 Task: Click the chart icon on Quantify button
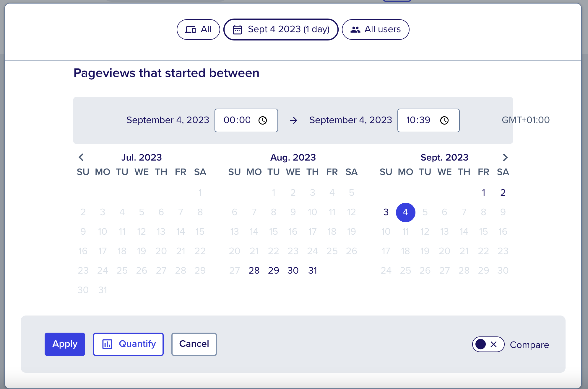point(107,344)
